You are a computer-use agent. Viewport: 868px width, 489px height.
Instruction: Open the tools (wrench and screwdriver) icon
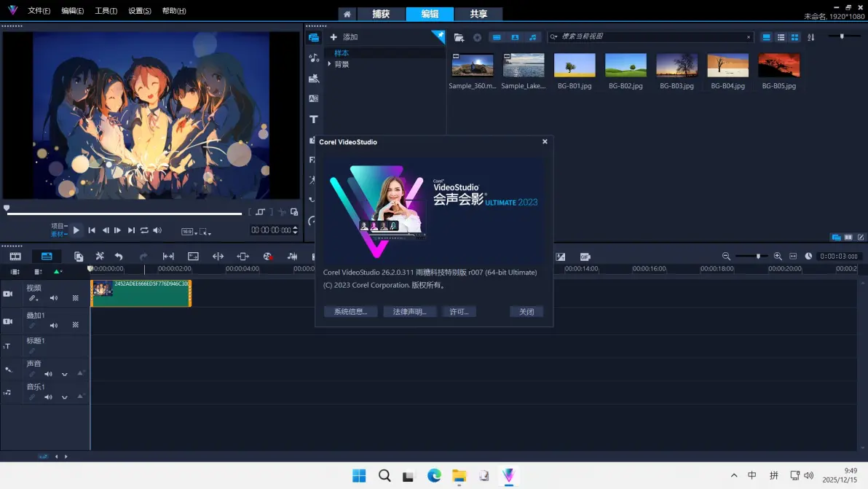point(100,257)
